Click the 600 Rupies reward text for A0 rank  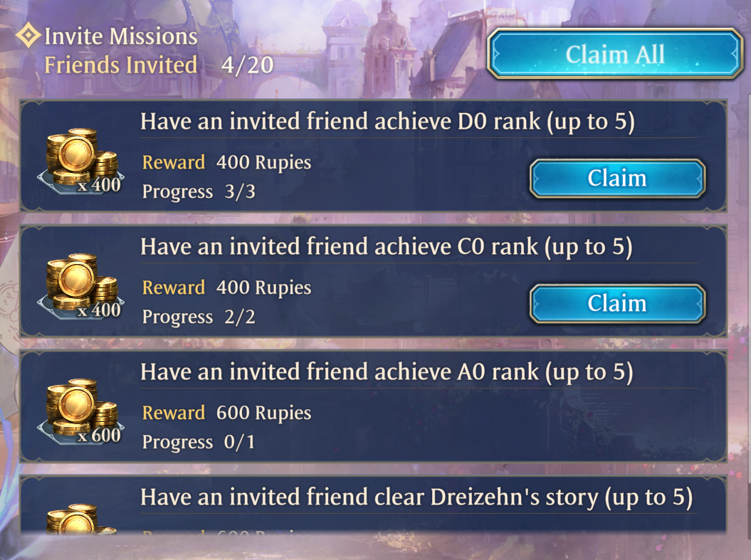point(263,413)
